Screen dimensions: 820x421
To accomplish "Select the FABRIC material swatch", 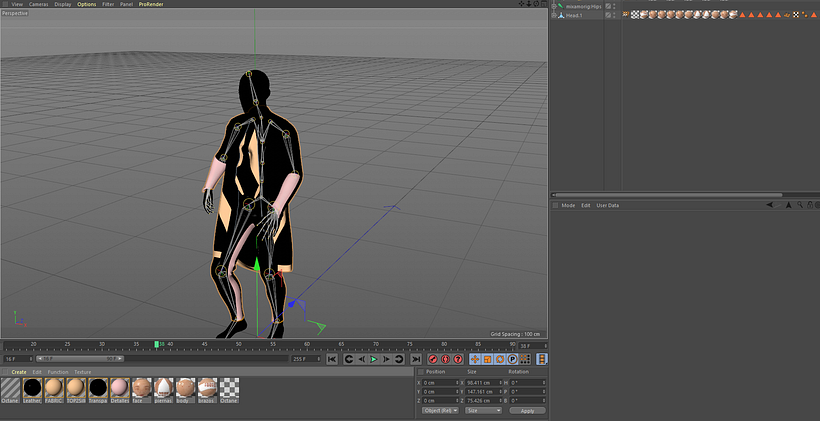I will 54,390.
